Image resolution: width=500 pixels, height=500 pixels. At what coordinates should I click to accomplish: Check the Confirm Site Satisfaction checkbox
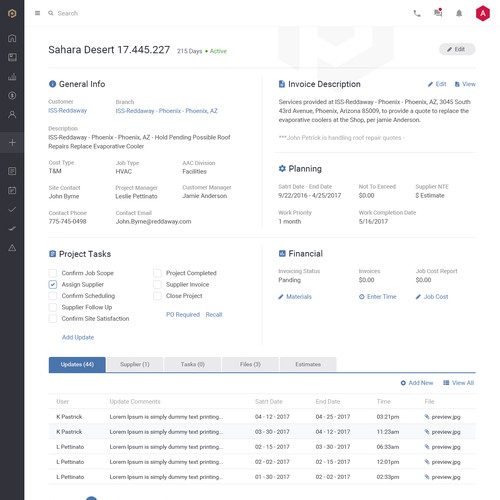pyautogui.click(x=53, y=319)
